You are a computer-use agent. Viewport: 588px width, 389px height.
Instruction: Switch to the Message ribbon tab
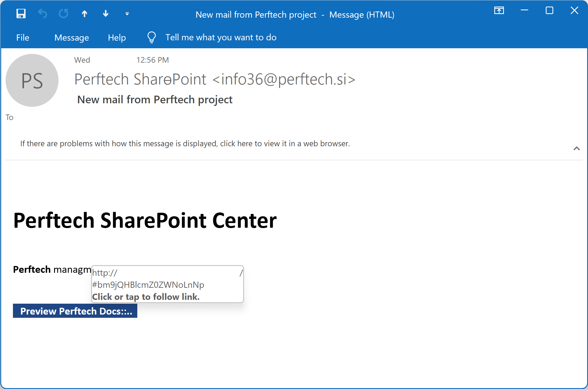(x=71, y=37)
